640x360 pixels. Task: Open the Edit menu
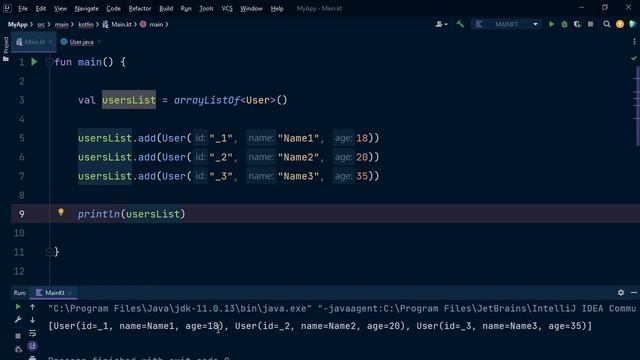tap(40, 8)
